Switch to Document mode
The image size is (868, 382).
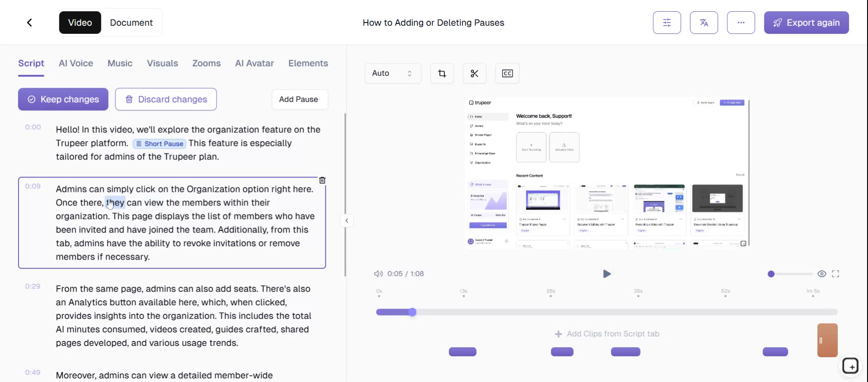[x=131, y=23]
